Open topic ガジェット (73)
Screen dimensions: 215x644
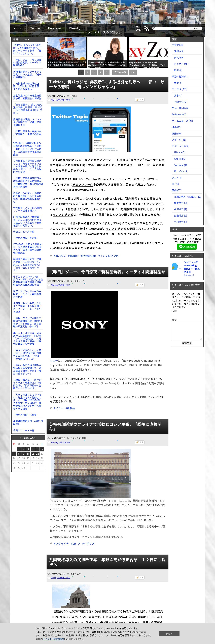pos(180,146)
